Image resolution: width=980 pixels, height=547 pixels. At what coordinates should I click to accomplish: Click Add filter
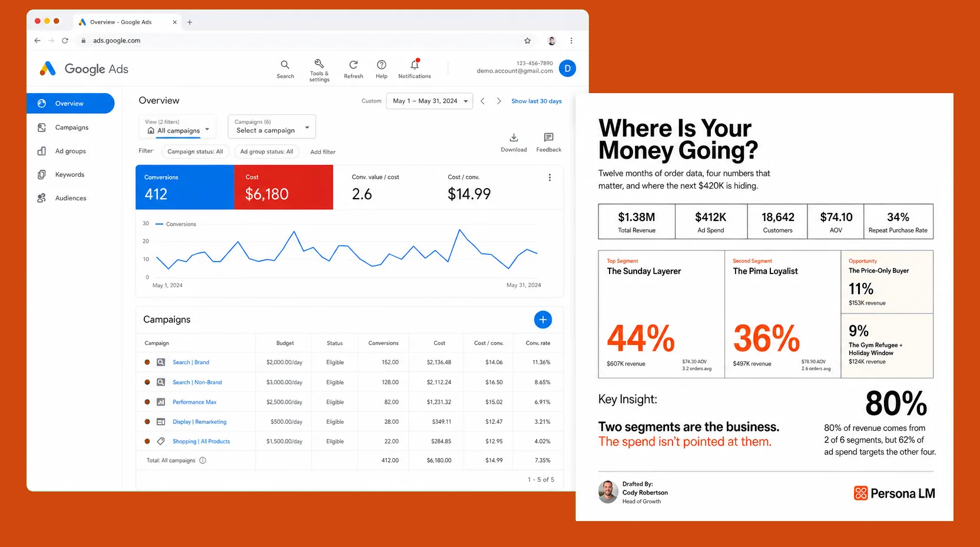click(323, 152)
